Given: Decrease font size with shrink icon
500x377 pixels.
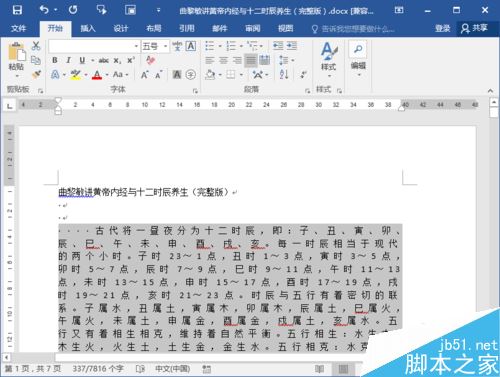Looking at the screenshot, I should (x=158, y=74).
